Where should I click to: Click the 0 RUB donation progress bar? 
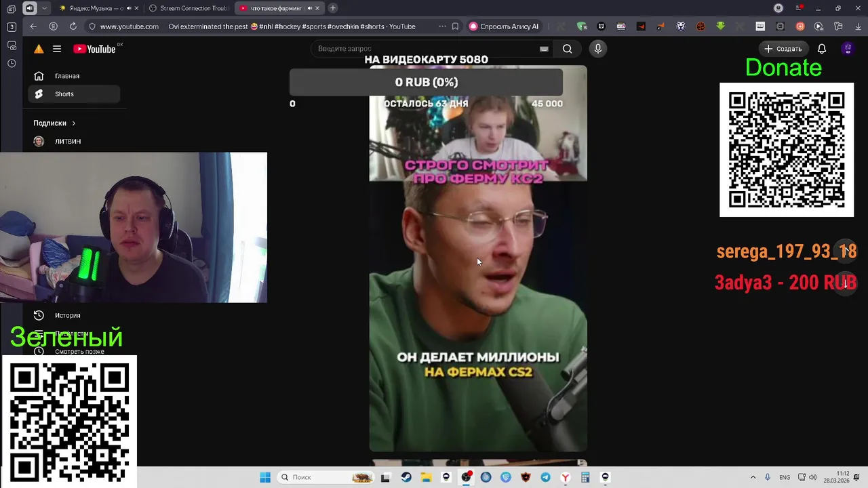(x=426, y=82)
